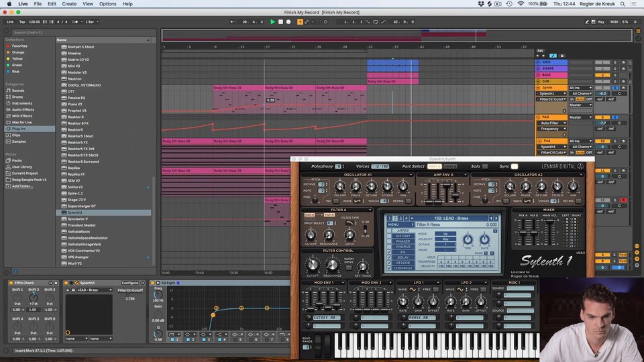Select the Samples browser category
The width and height of the screenshot is (644, 362).
point(19,141)
